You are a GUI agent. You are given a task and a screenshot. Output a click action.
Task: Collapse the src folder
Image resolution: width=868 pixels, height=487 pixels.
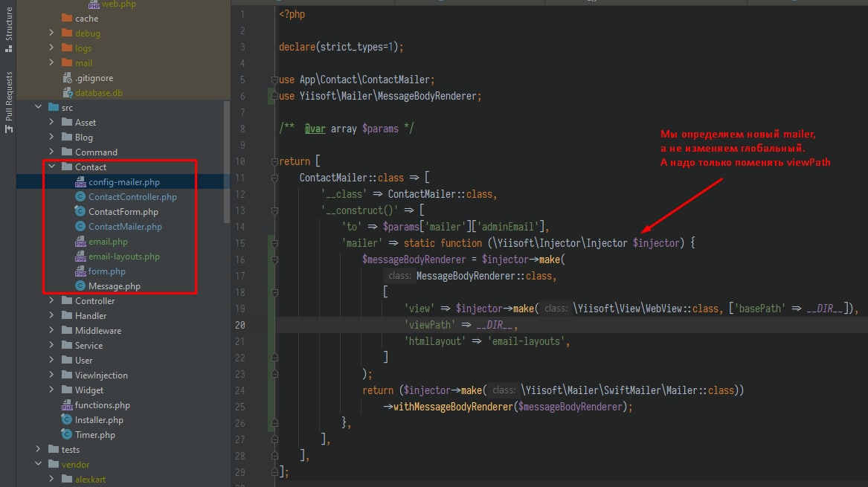click(38, 107)
